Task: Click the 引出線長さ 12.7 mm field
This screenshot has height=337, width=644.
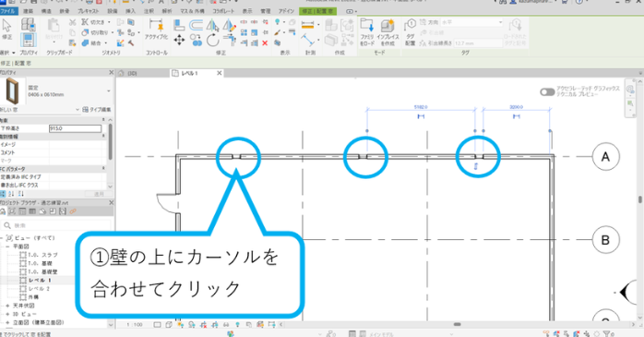Action: pos(478,43)
